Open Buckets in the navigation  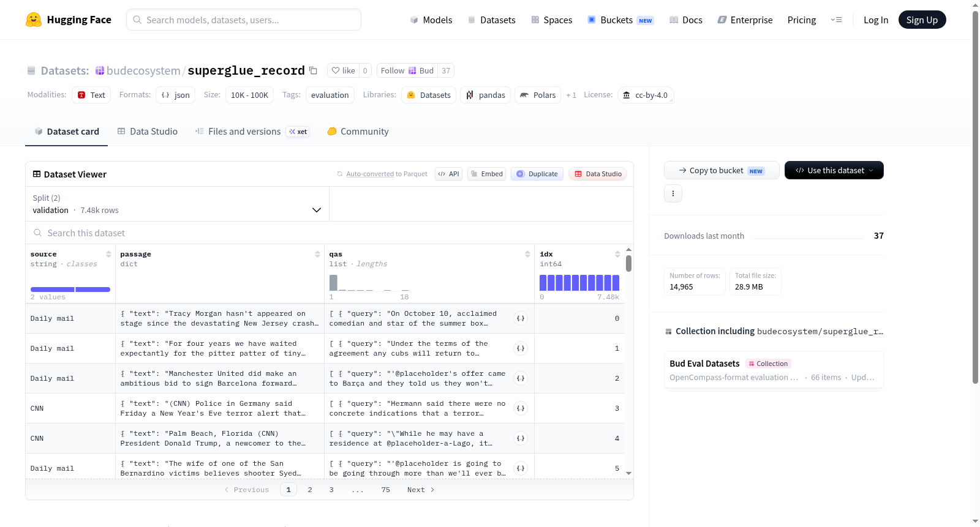point(620,20)
